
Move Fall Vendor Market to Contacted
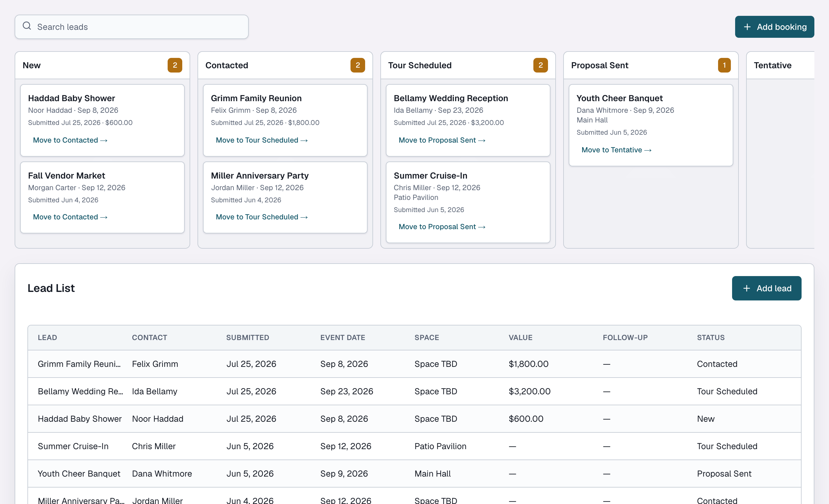point(70,217)
